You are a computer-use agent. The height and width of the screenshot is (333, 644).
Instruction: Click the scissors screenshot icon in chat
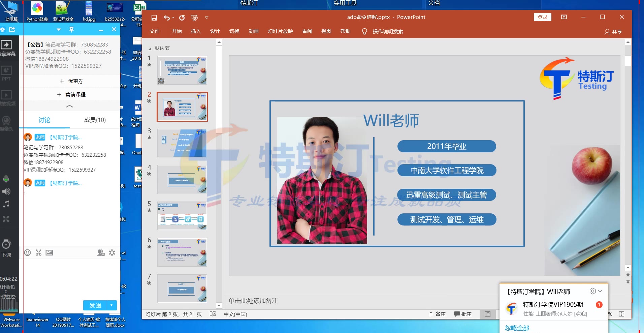38,252
